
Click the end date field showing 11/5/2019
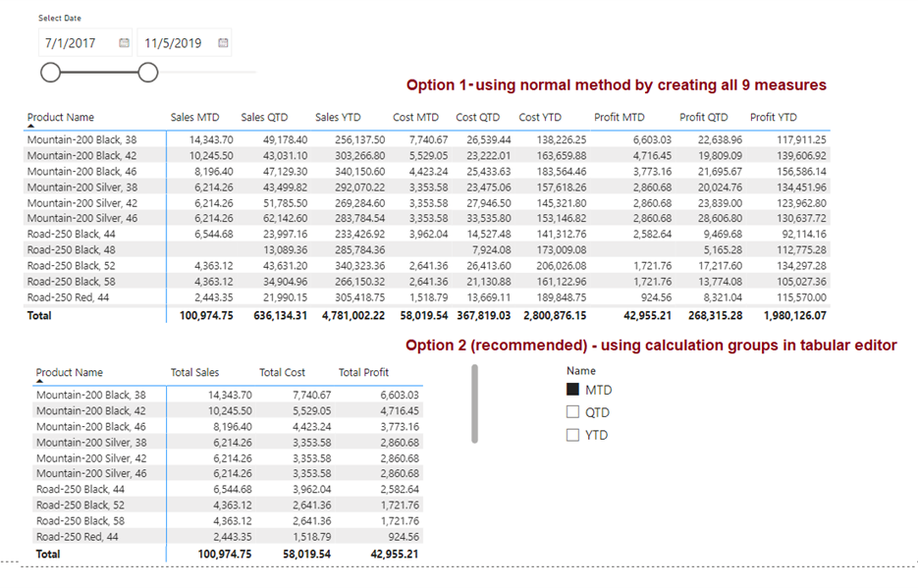tap(177, 43)
